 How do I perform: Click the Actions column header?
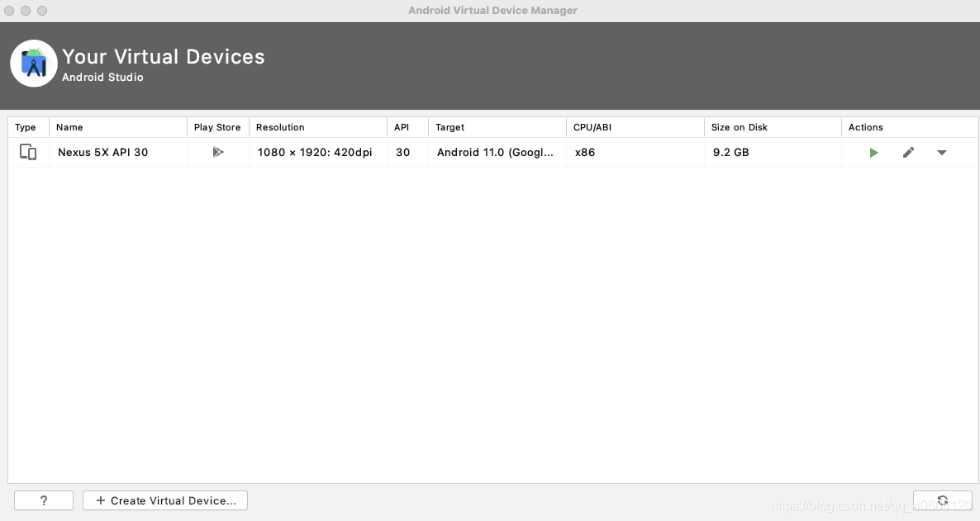[x=910, y=127]
